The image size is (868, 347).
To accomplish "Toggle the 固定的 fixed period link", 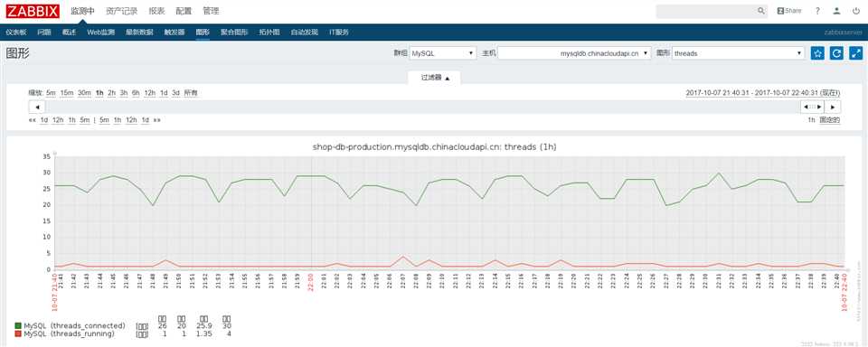I will pyautogui.click(x=830, y=120).
